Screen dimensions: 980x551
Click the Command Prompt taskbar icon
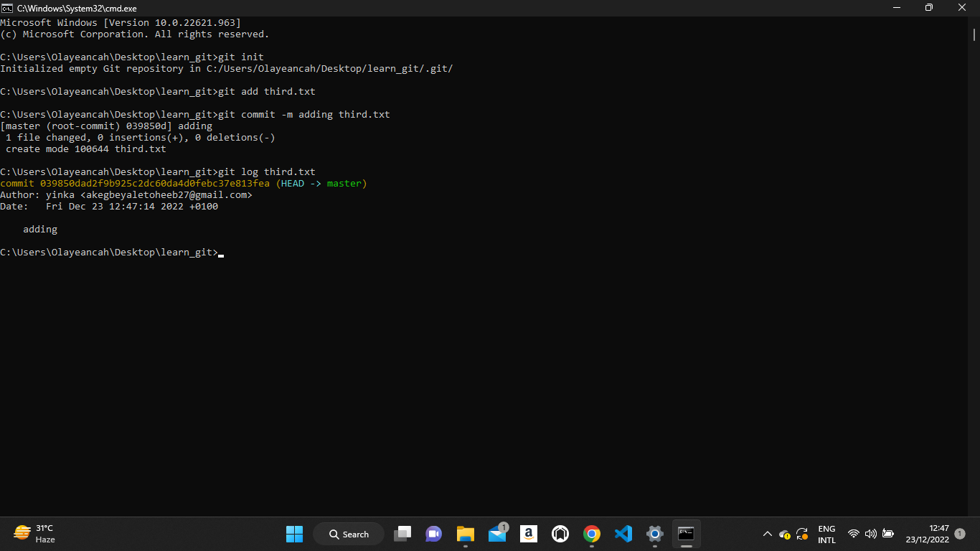pos(687,534)
